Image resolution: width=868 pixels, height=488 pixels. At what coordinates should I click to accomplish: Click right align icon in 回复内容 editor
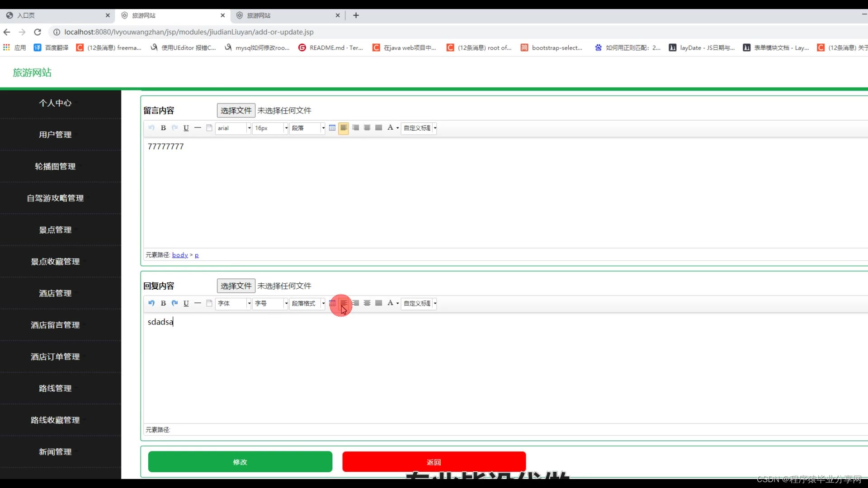[356, 303]
